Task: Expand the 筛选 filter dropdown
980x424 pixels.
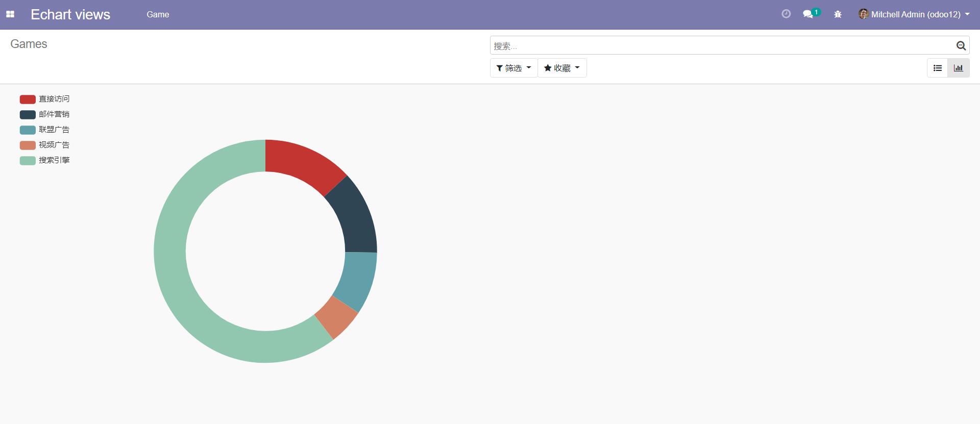Action: click(513, 68)
